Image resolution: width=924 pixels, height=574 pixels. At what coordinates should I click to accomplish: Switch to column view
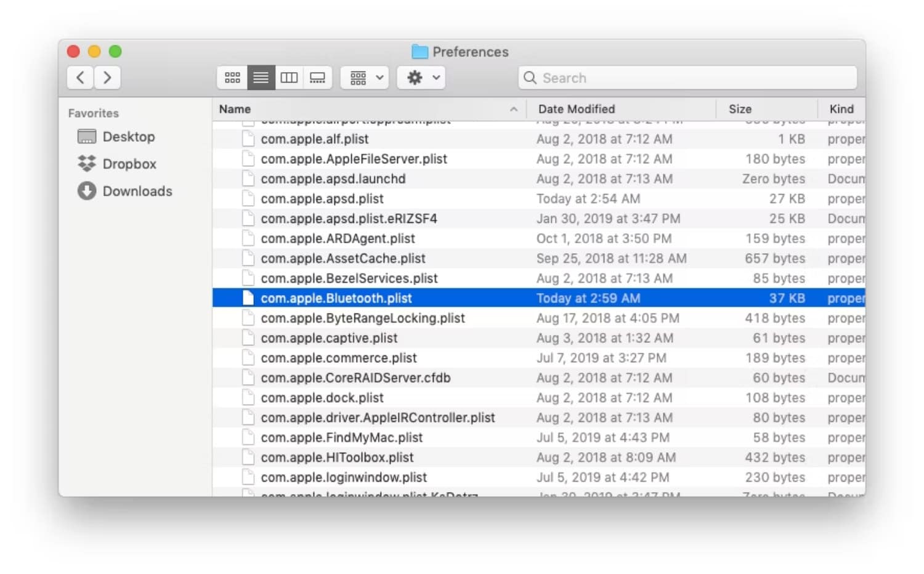[x=289, y=78]
